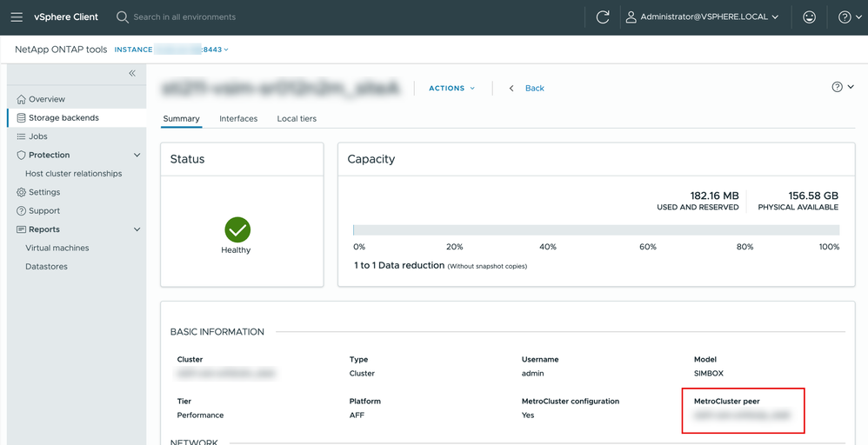This screenshot has width=868, height=445.
Task: Click the Overview home icon
Action: pyautogui.click(x=22, y=99)
